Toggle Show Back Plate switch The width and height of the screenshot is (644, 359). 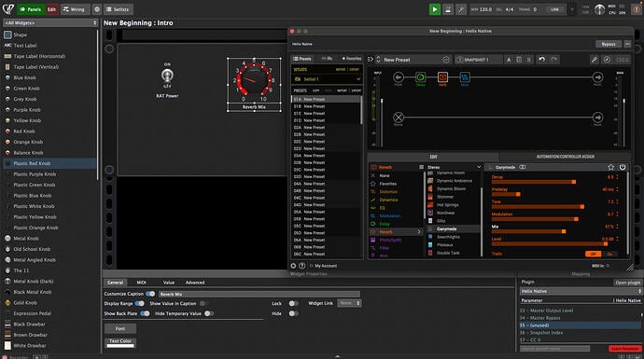(x=145, y=313)
